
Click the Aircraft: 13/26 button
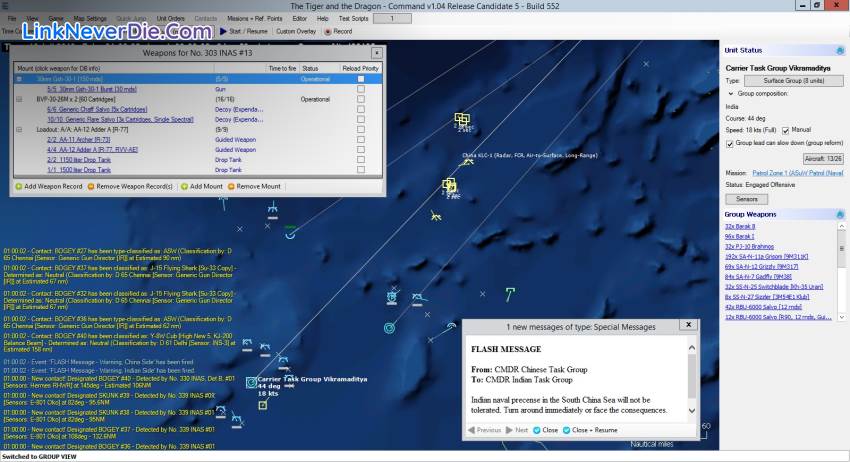pos(823,159)
